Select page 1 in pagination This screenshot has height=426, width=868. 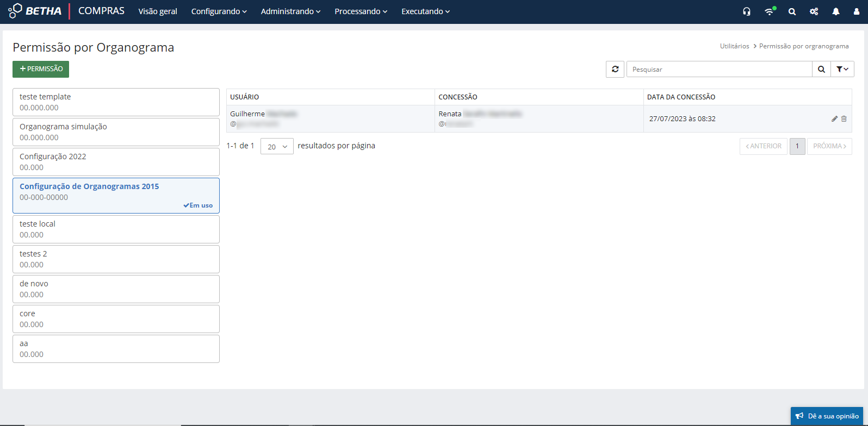tap(797, 146)
